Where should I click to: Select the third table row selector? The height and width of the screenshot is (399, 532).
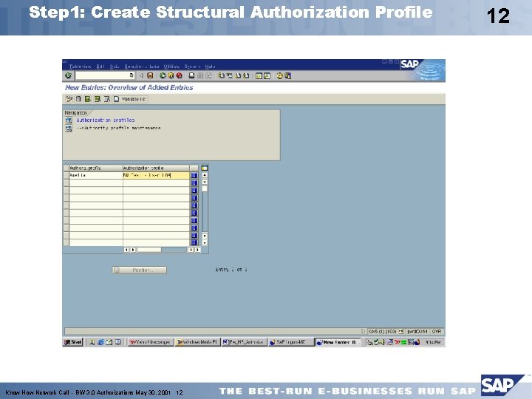click(66, 191)
